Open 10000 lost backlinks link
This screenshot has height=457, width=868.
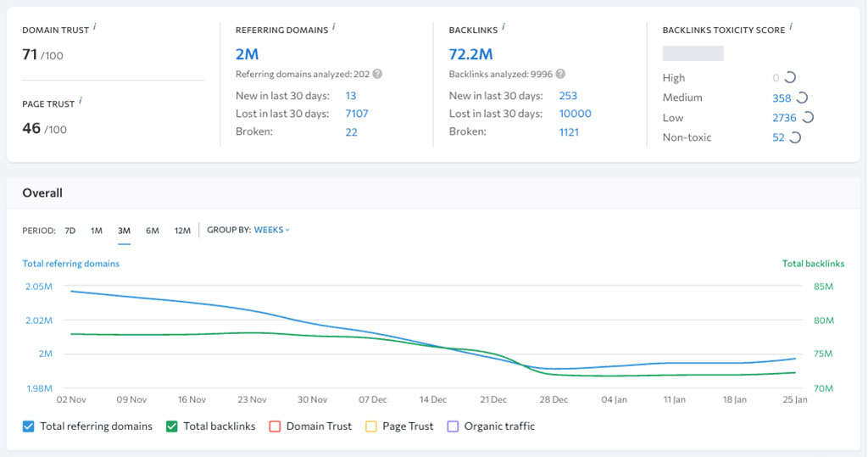click(576, 114)
